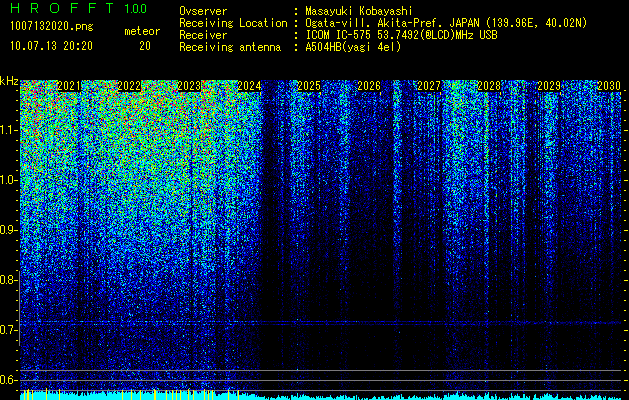Click the 2030 time marker
The height and width of the screenshot is (400, 629).
(x=609, y=86)
